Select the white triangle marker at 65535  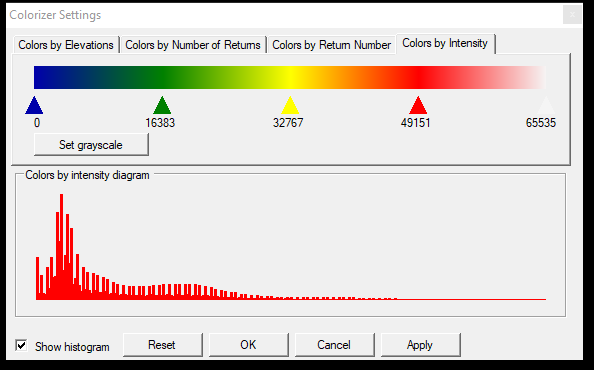tap(546, 106)
